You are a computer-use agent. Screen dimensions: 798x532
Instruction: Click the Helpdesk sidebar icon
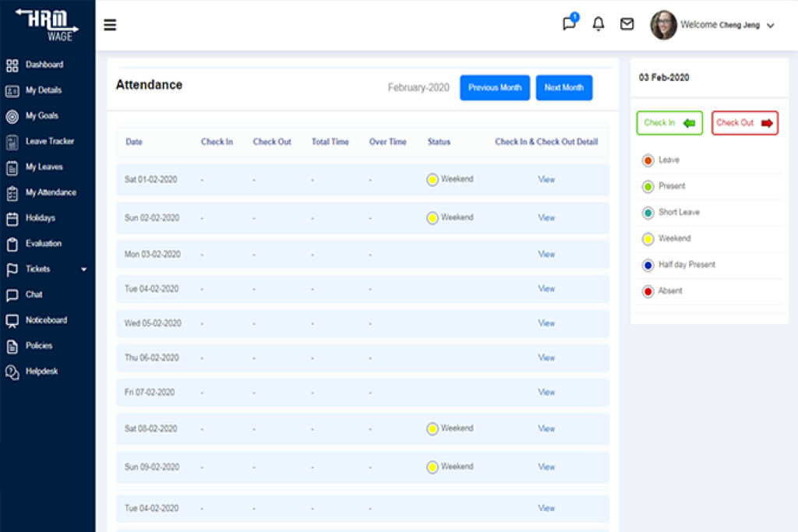(x=12, y=372)
